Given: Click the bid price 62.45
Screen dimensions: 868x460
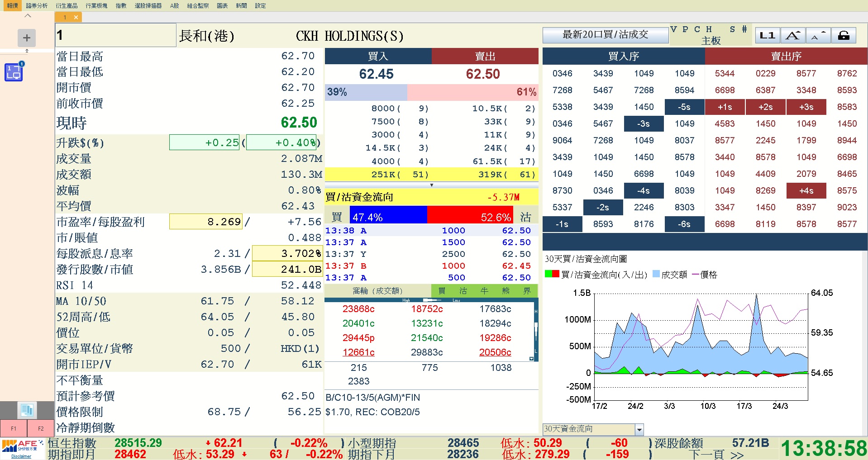Looking at the screenshot, I should click(x=376, y=74).
